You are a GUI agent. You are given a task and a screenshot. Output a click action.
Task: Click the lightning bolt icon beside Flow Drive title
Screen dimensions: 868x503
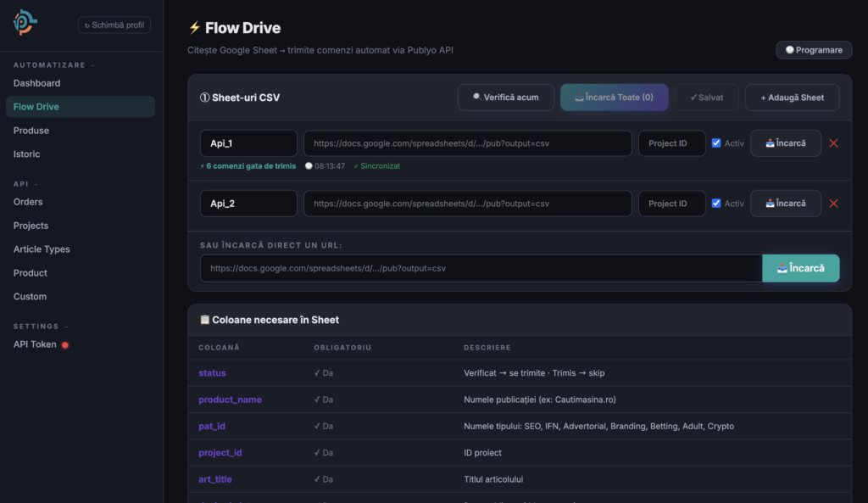click(194, 28)
